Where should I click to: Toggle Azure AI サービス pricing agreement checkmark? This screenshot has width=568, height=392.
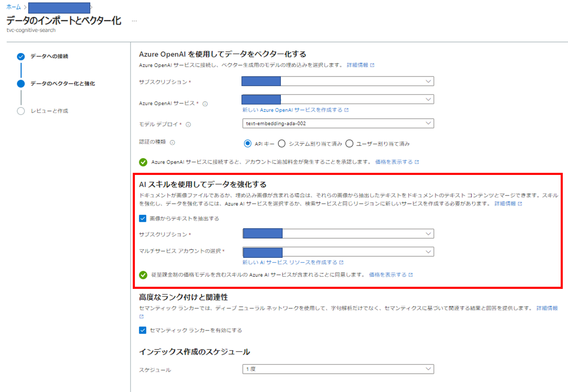click(x=143, y=275)
